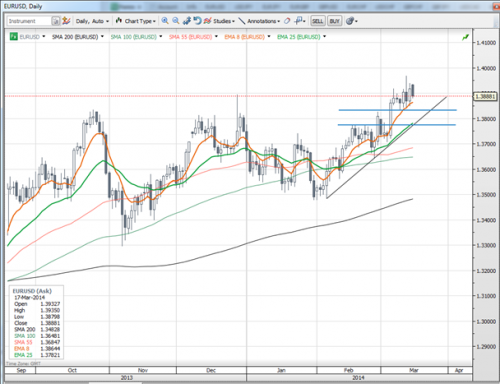Expand the EMA 8 (EURUSD) dropdown

(269, 36)
